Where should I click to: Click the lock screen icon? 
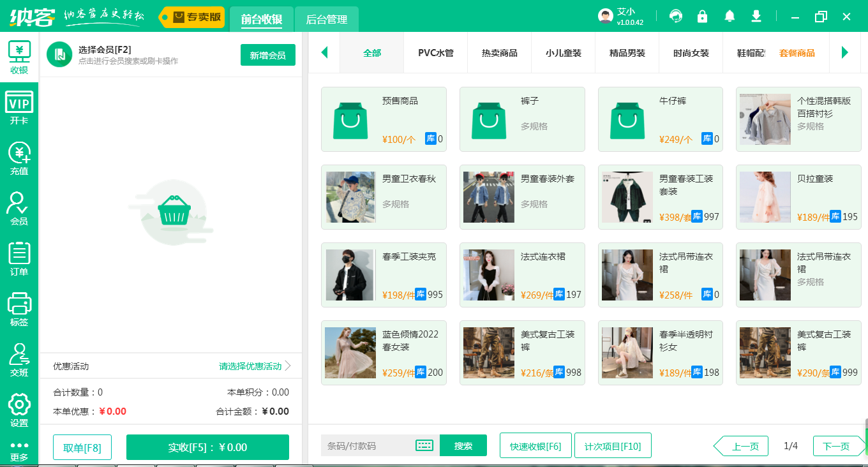702,17
